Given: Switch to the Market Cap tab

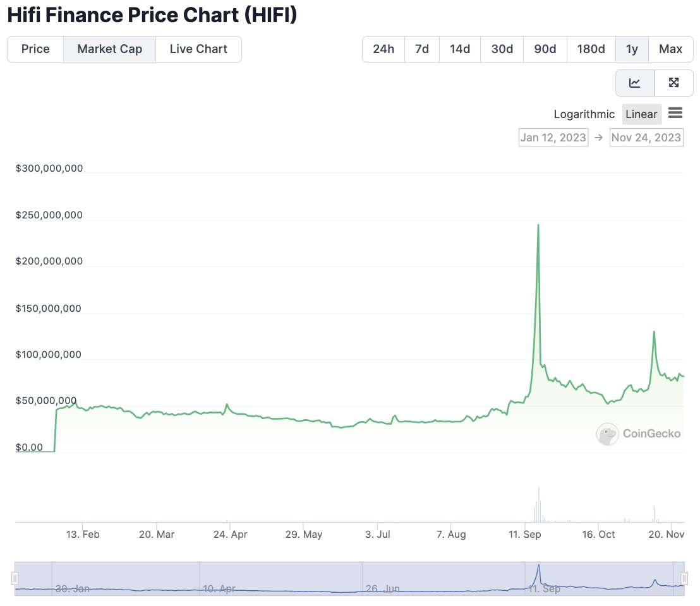Looking at the screenshot, I should (x=109, y=49).
